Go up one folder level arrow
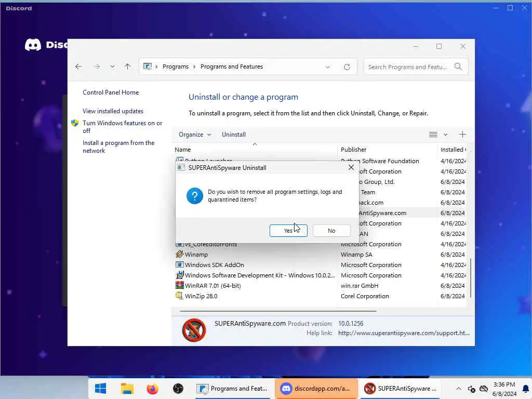 point(128,66)
